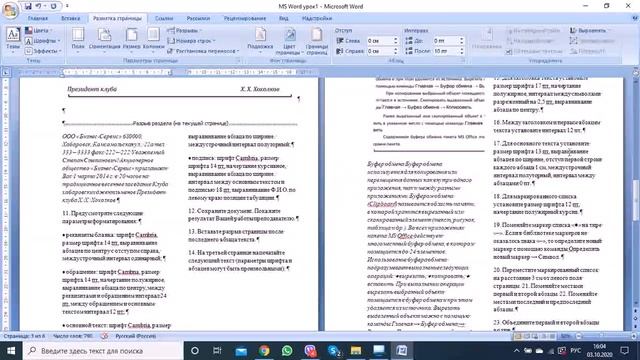Expand theme Эффекты dropdown
The image size is (640, 360).
pyautogui.click(x=43, y=51)
